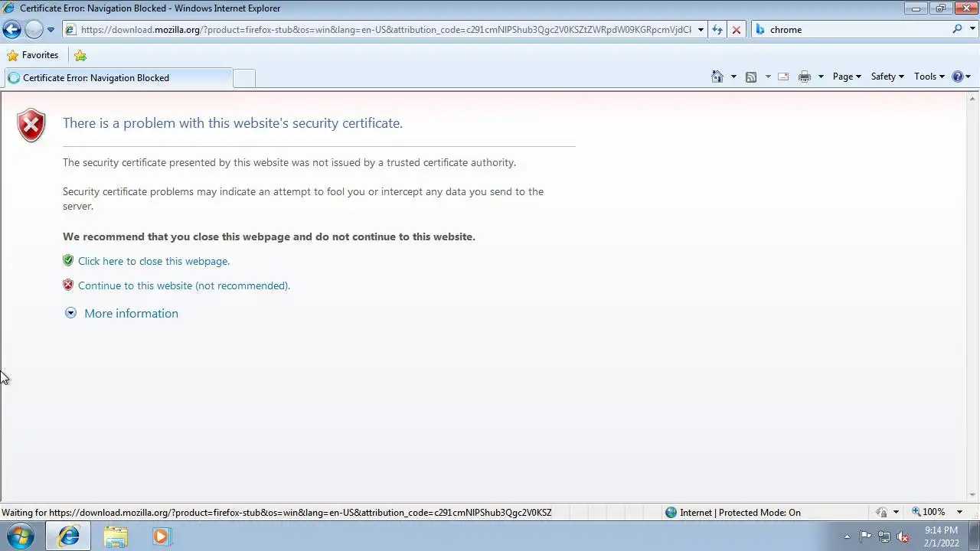Expand the feeds dropdown arrow
This screenshot has height=551, width=980.
pos(768,77)
